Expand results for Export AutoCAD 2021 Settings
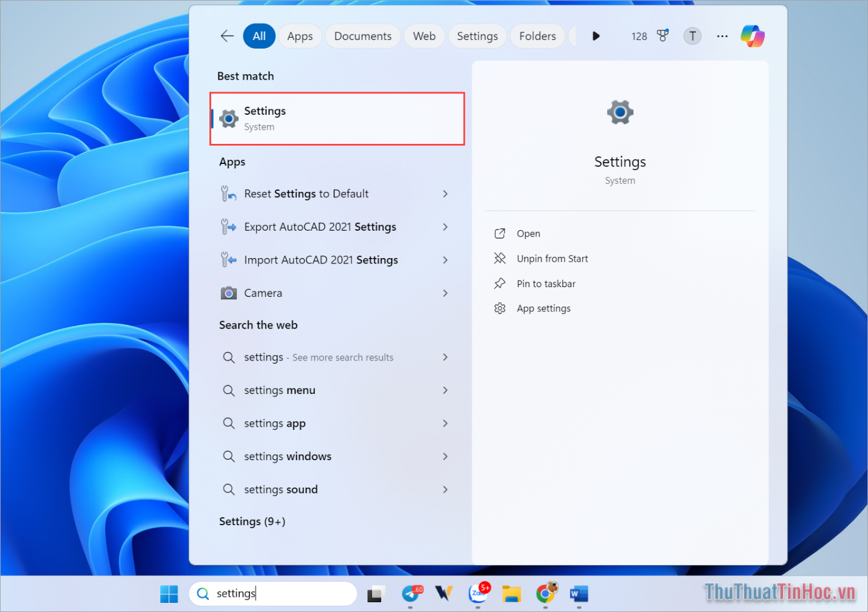Viewport: 868px width, 612px height. (445, 226)
